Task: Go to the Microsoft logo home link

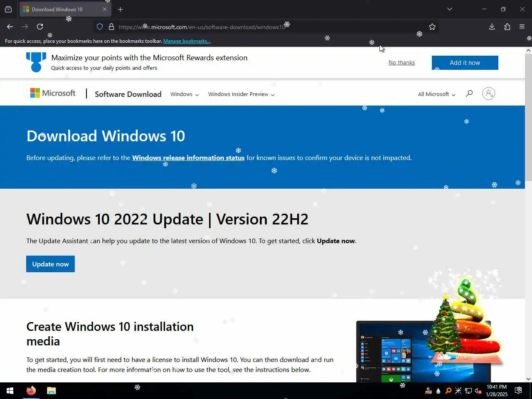Action: tap(53, 93)
